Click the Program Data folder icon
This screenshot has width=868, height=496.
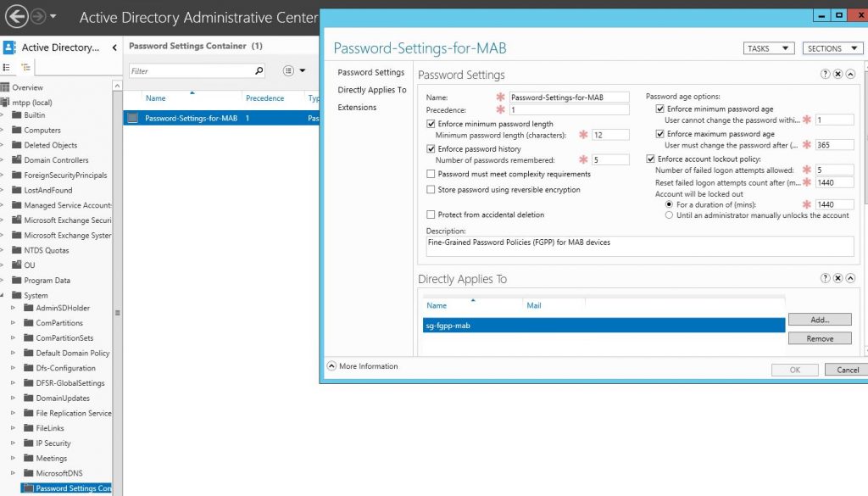[x=17, y=280]
